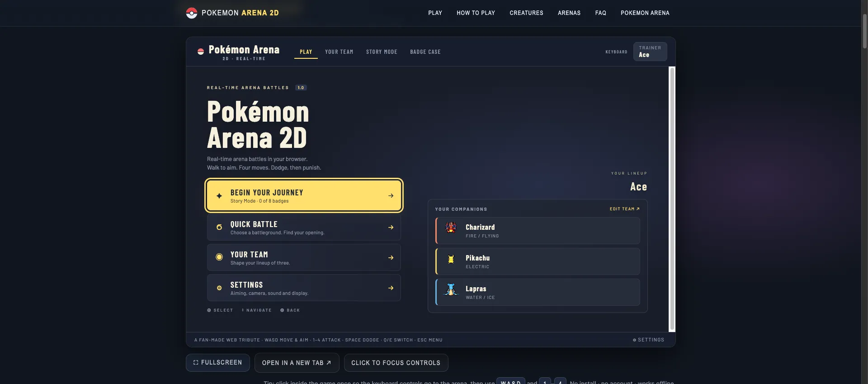Open How To Play in site navigation
868x384 pixels.
click(x=476, y=13)
